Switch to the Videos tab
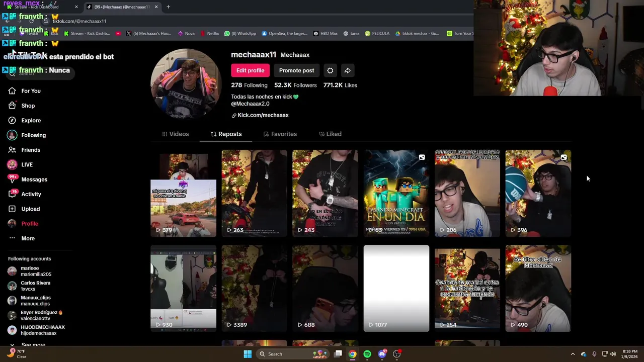 point(176,134)
